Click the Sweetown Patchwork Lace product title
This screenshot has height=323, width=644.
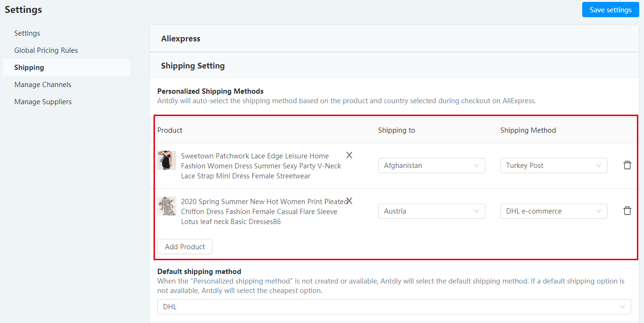click(261, 166)
